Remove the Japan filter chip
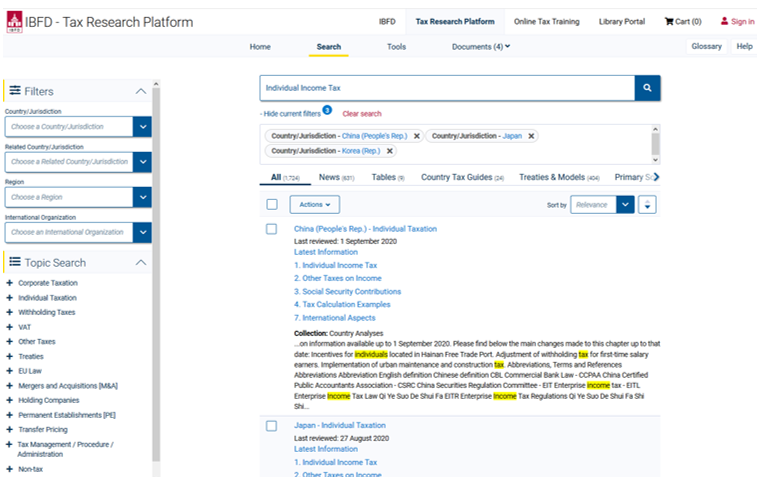 pos(531,136)
